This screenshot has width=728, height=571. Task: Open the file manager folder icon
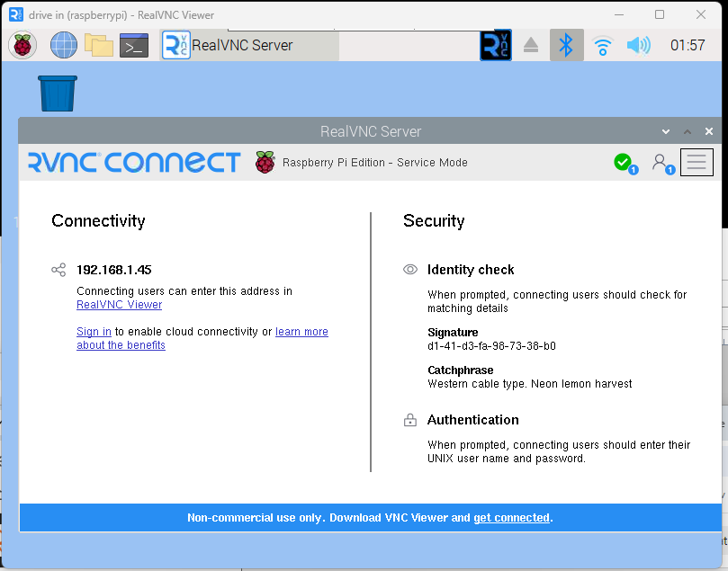98,45
